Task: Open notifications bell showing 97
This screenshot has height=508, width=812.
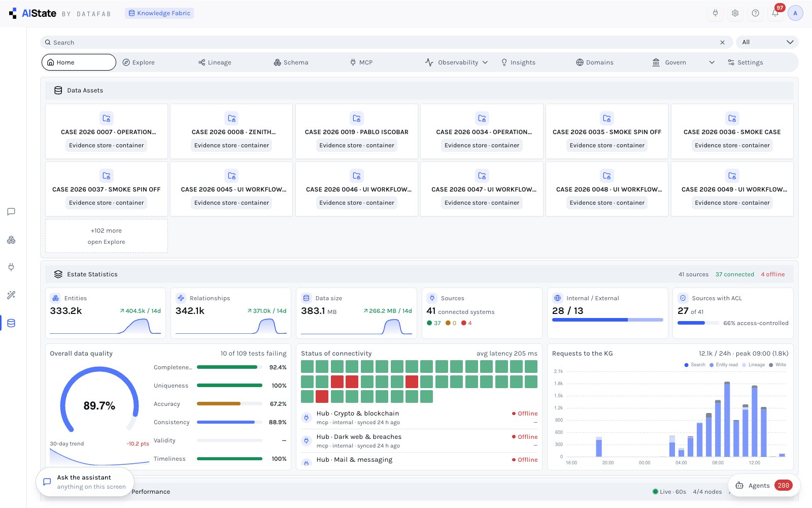Action: tap(775, 13)
